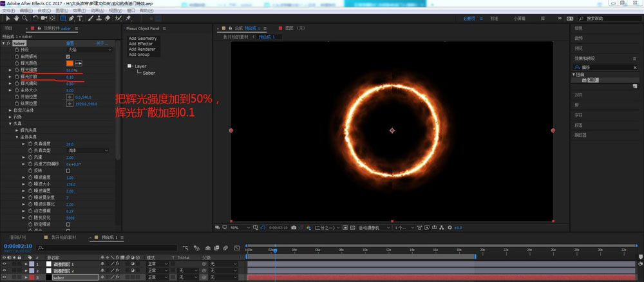
Task: Open the viewer 50% magnification dropdown
Action: [x=237, y=227]
